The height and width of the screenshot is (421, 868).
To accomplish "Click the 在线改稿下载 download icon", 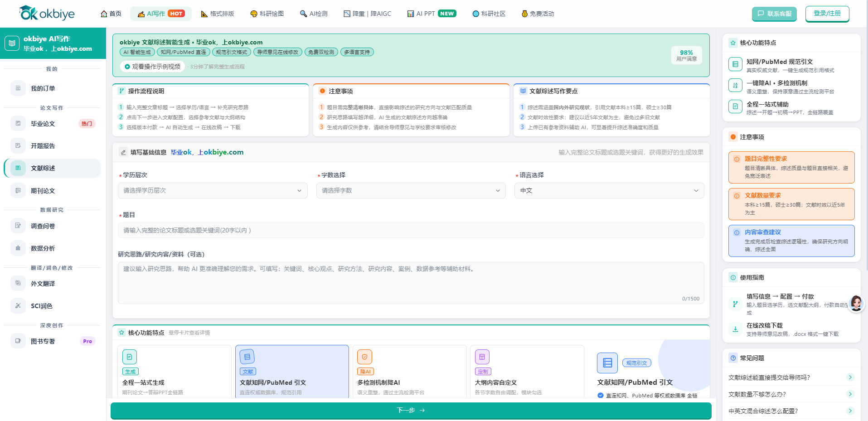I will click(735, 329).
